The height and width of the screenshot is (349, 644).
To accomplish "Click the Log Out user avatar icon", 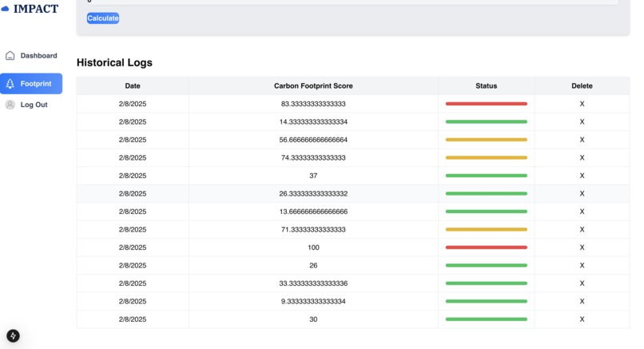I will 10,105.
